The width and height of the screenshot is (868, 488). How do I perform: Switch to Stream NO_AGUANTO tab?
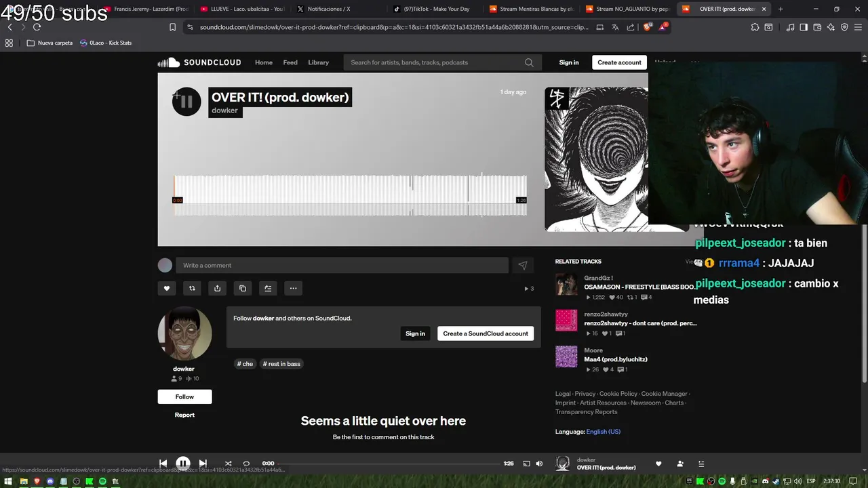[627, 9]
